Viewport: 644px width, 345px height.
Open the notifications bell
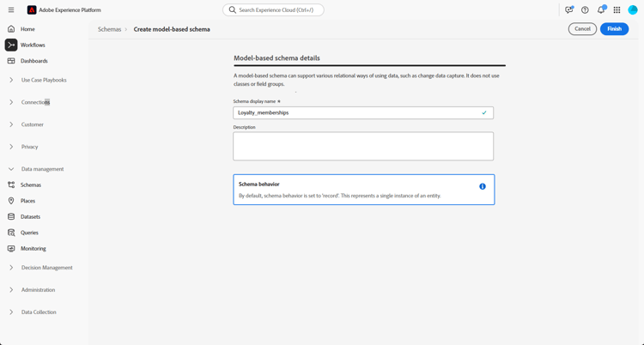601,10
